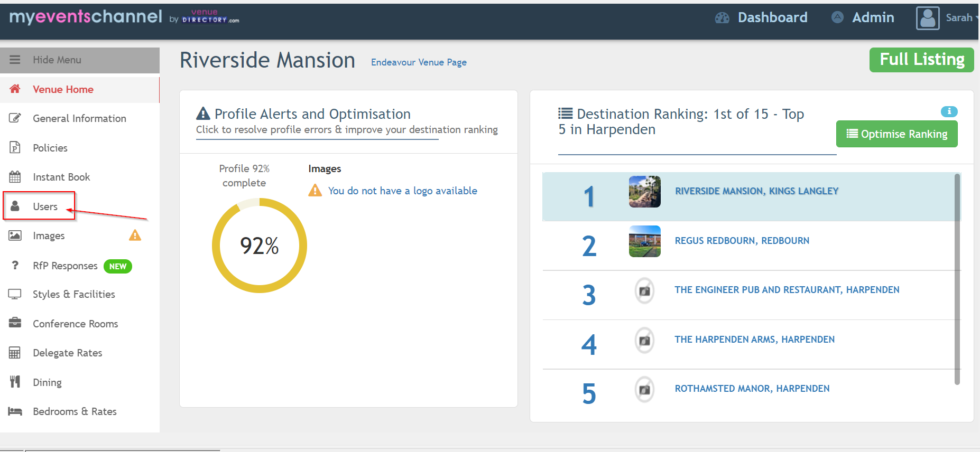Click the RfP Responses question mark icon

click(15, 265)
